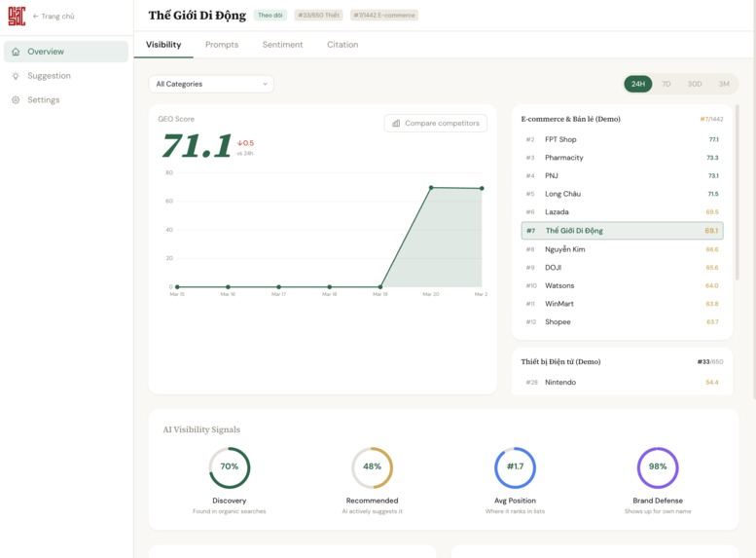The height and width of the screenshot is (558, 756).
Task: Select Nguyễn Kim in ranking list
Action: pyautogui.click(x=622, y=249)
